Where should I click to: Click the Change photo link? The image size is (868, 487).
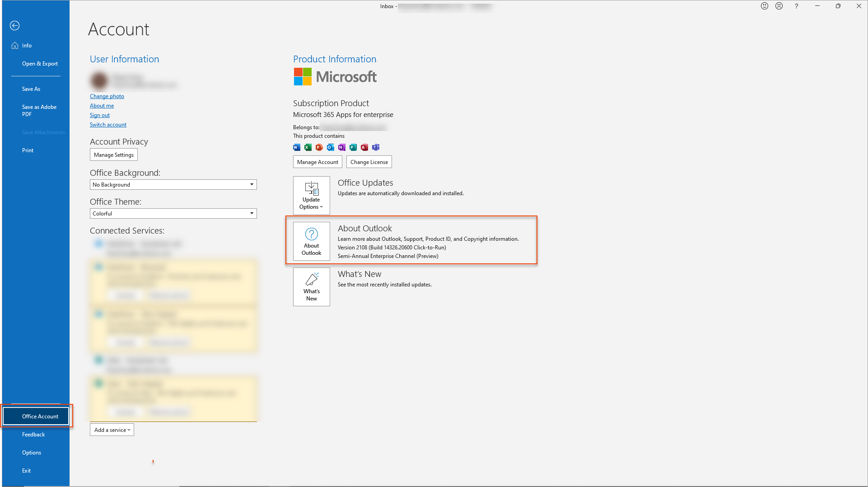tap(107, 96)
